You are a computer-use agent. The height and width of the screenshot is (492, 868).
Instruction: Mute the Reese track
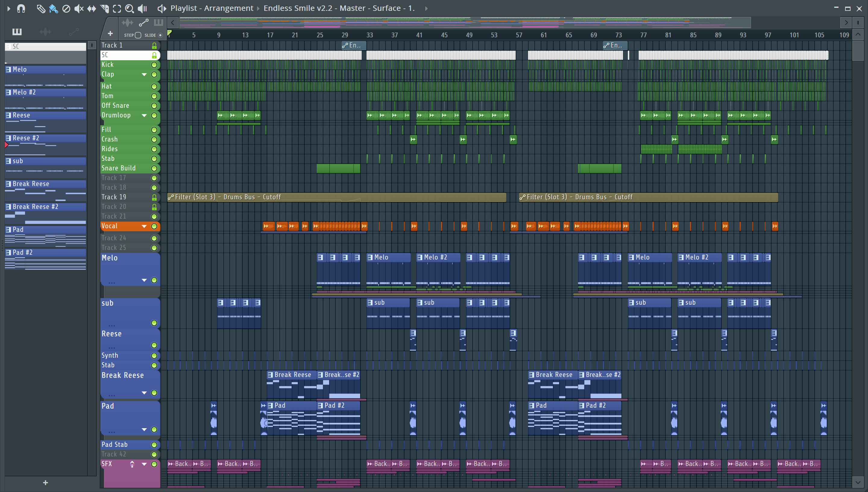tap(154, 345)
